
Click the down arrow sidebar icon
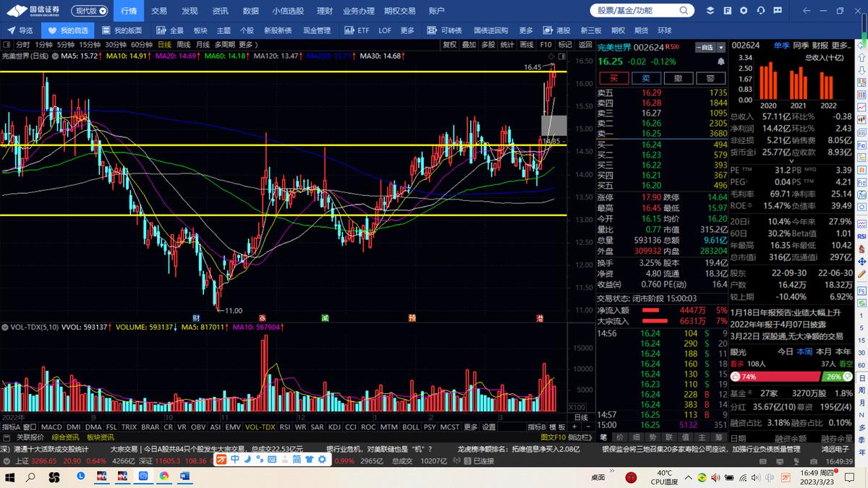click(x=861, y=72)
